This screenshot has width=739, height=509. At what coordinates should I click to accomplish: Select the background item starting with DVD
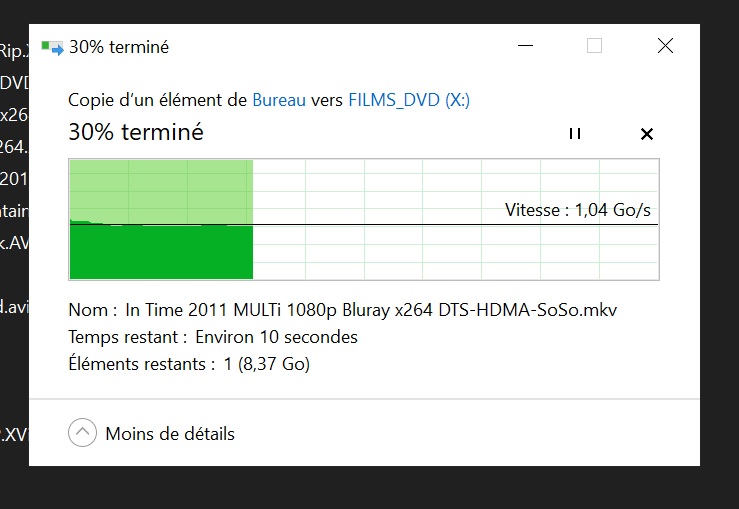click(14, 83)
